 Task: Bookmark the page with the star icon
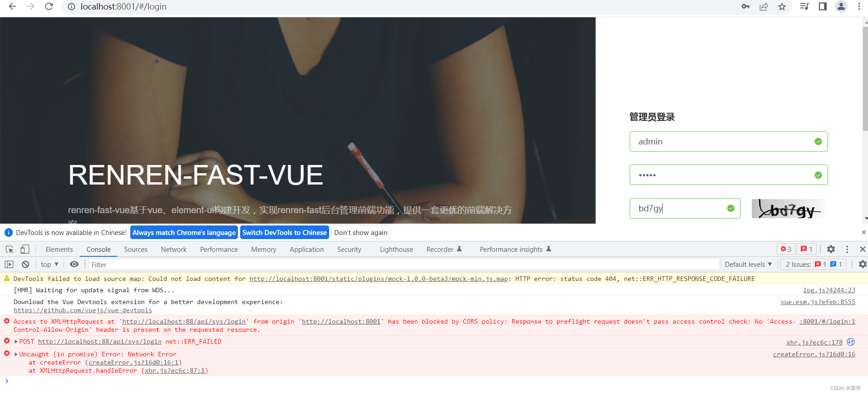[x=782, y=6]
